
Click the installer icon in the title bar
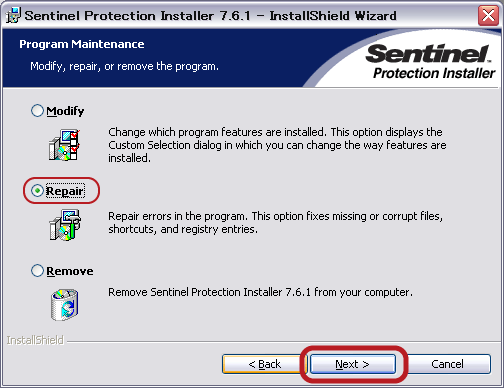click(x=13, y=15)
